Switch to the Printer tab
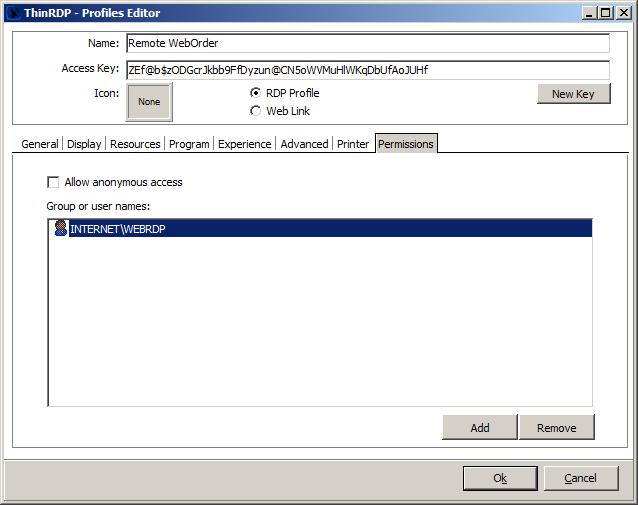 click(353, 144)
